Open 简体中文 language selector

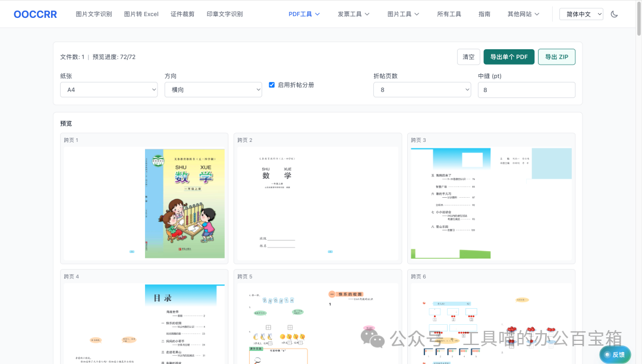pyautogui.click(x=581, y=14)
